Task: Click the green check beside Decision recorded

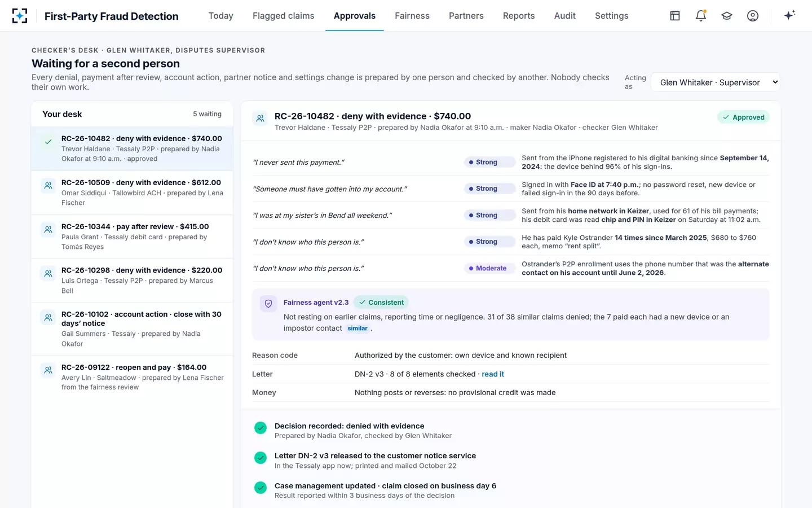Action: click(x=261, y=428)
